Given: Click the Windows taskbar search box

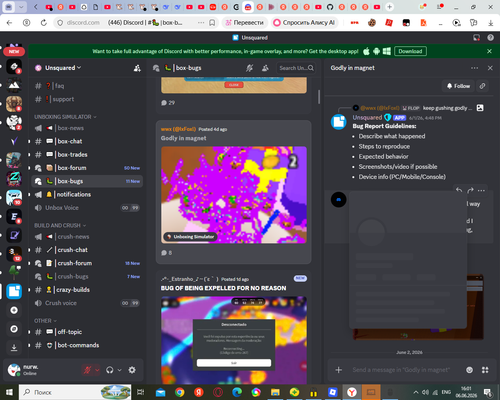Looking at the screenshot, I should 75,392.
